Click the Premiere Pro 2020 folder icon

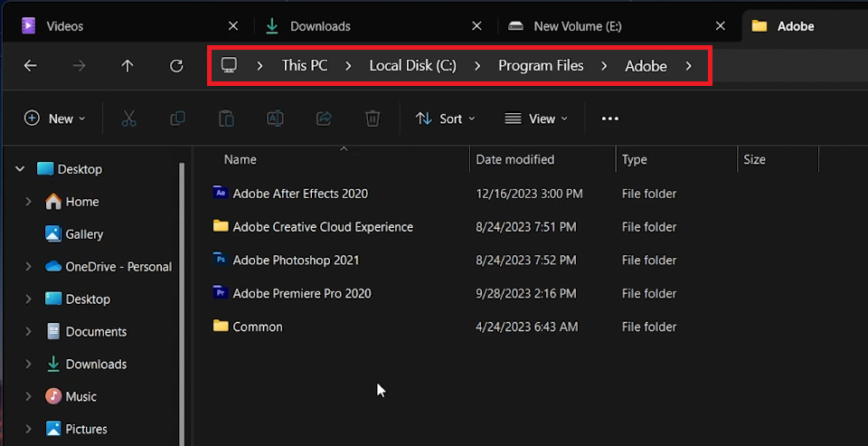point(221,292)
